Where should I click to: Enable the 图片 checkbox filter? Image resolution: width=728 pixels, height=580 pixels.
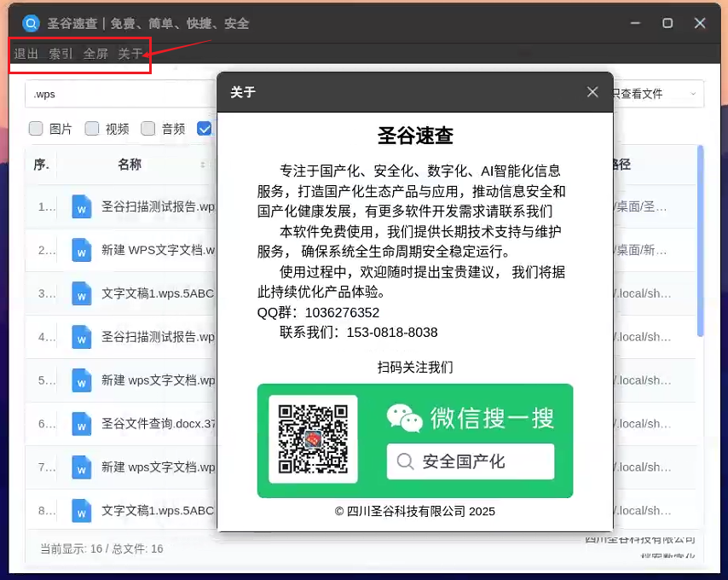36,129
